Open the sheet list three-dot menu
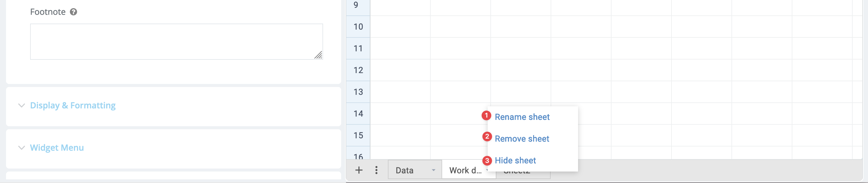 [x=376, y=170]
